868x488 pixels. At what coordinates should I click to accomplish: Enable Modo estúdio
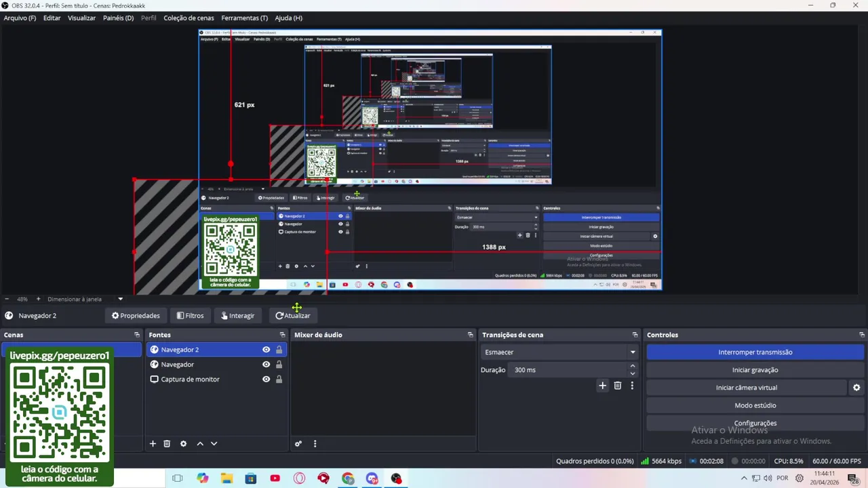tap(755, 405)
